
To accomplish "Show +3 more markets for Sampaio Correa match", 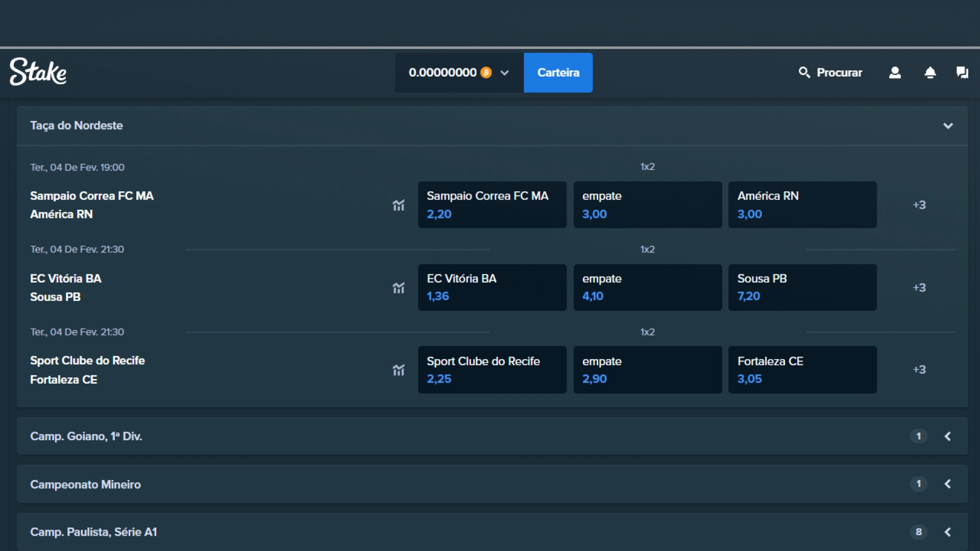I will pyautogui.click(x=919, y=205).
